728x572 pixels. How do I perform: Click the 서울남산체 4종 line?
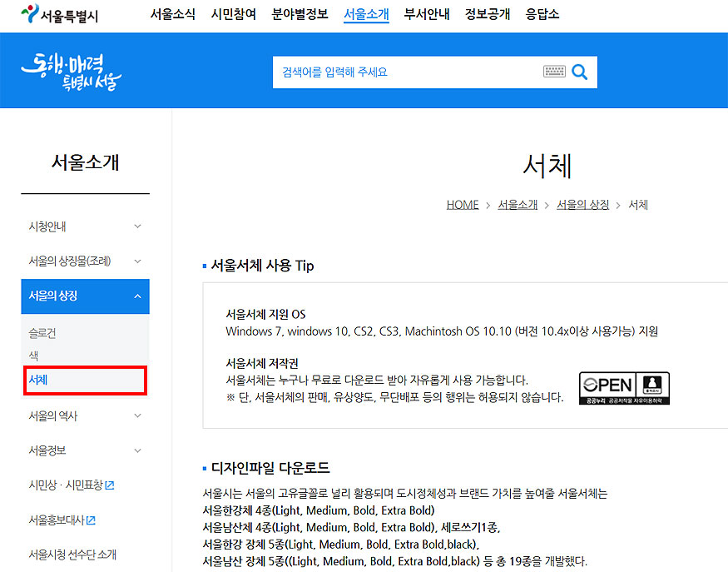point(351,527)
